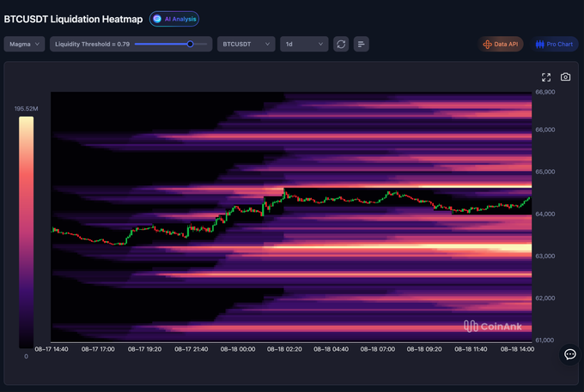Expand the chart to fullscreen
Viewport: 584px width, 392px height.
546,77
